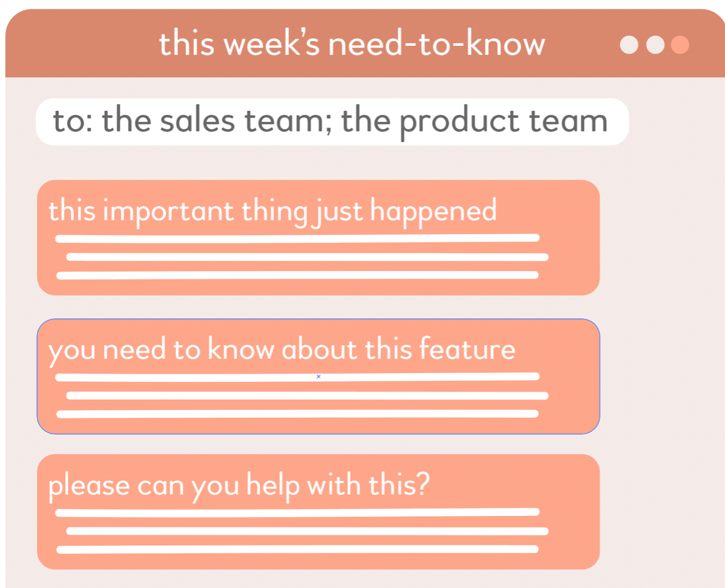Click the middle white line in selected card
This screenshot has height=588, width=725.
(x=306, y=395)
